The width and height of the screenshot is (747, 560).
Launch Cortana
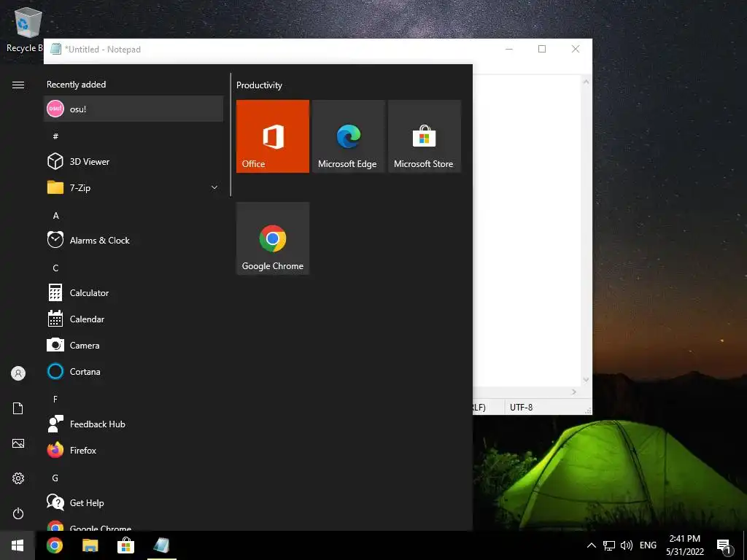point(133,371)
